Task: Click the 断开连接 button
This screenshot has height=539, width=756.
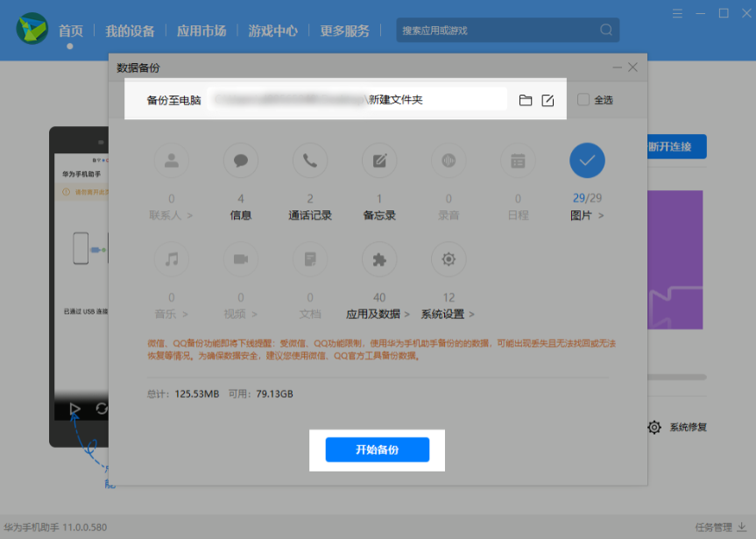Action: (677, 146)
